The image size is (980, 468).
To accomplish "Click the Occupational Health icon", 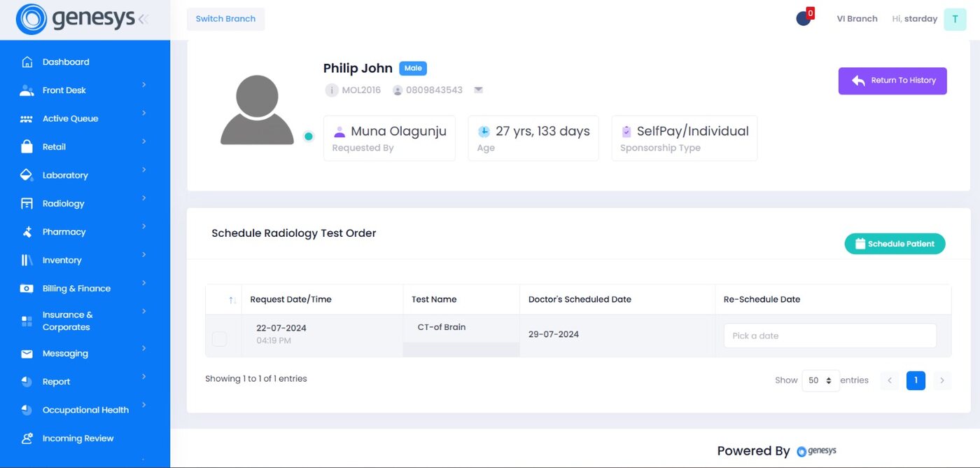I will (27, 410).
